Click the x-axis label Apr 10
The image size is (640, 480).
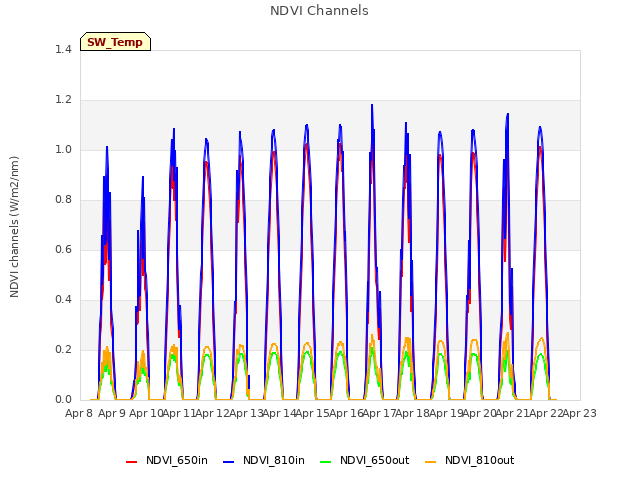(146, 413)
